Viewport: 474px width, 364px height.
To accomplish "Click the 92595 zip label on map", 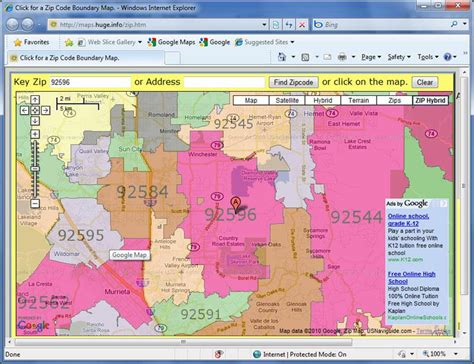I will pyautogui.click(x=81, y=235).
